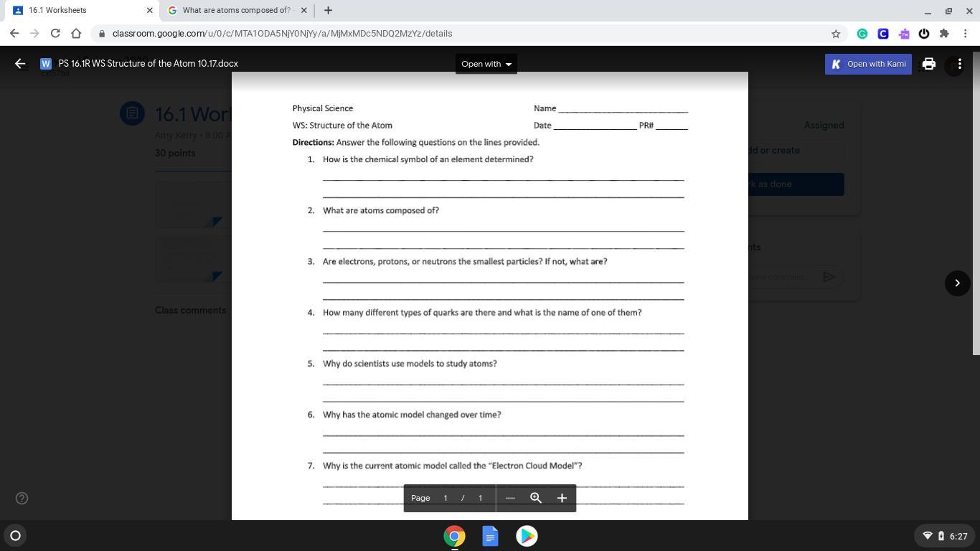Click the file name PS 16.1R WS Structure of the Atom
The image size is (980, 551).
(149, 64)
